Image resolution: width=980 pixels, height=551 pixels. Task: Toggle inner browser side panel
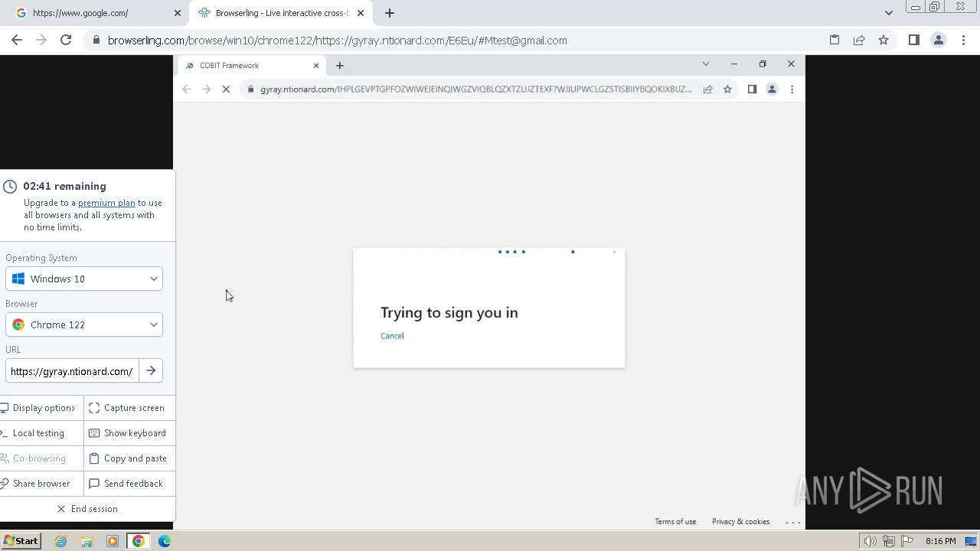[752, 90]
